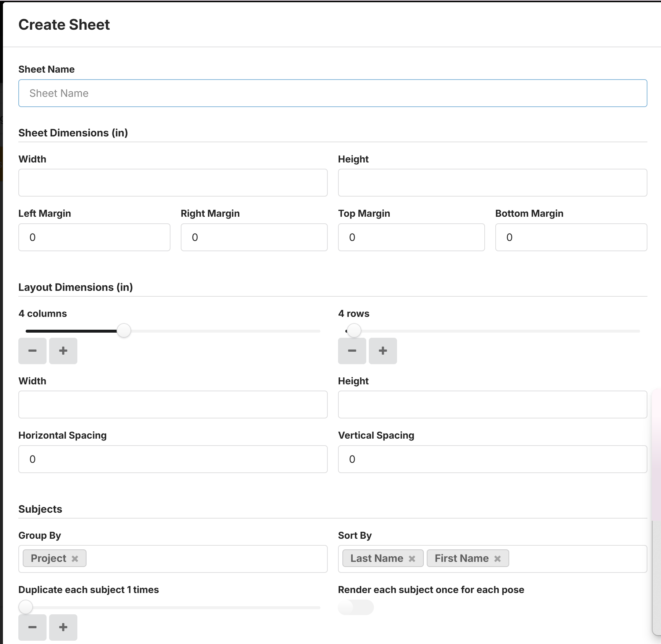Click the Project tag label
The height and width of the screenshot is (644, 661).
point(48,558)
